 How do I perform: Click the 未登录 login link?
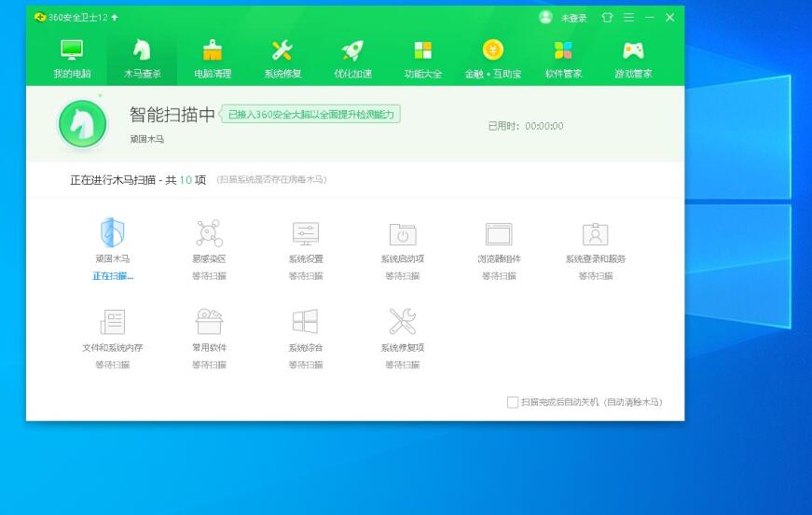[x=573, y=18]
